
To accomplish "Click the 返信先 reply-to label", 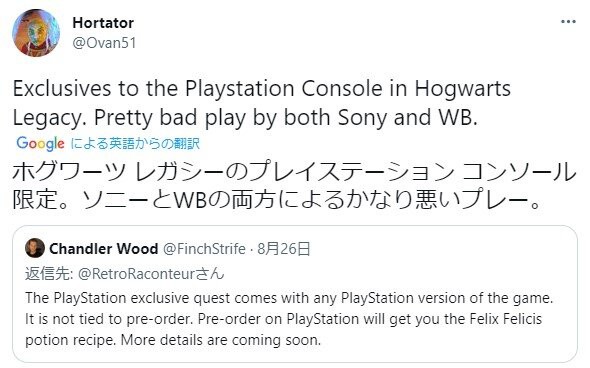I will coord(49,274).
